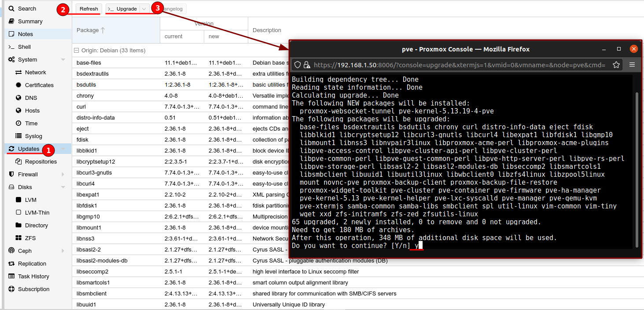Click the ZFS grid icon
Viewport: 644px width, 310px height.
[x=18, y=238]
